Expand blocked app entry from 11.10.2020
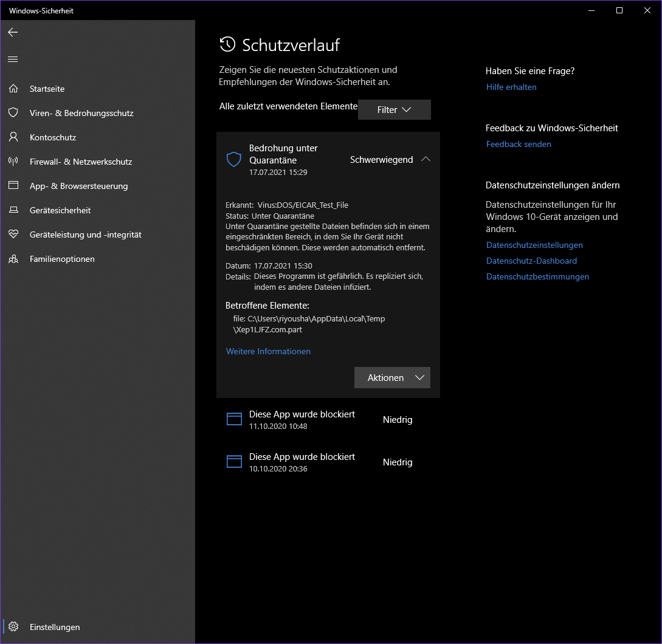This screenshot has width=662, height=644. (328, 419)
